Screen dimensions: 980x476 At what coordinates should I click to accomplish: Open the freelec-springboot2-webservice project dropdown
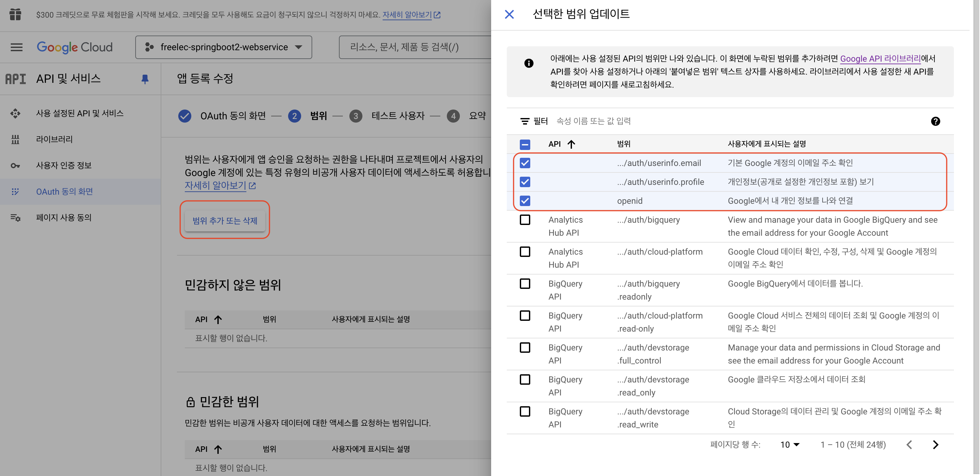pos(223,47)
